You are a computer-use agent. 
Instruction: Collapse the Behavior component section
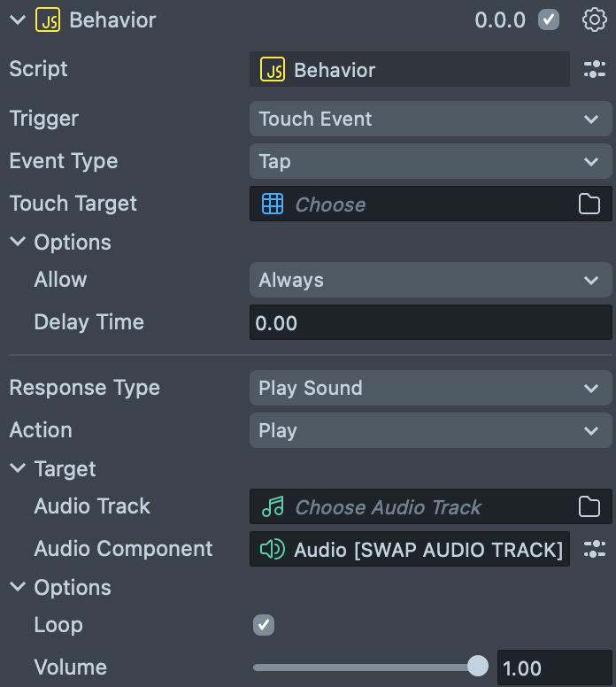tap(17, 19)
